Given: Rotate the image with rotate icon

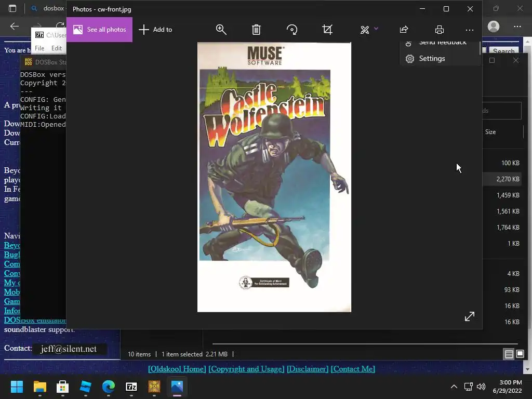Looking at the screenshot, I should (x=292, y=30).
